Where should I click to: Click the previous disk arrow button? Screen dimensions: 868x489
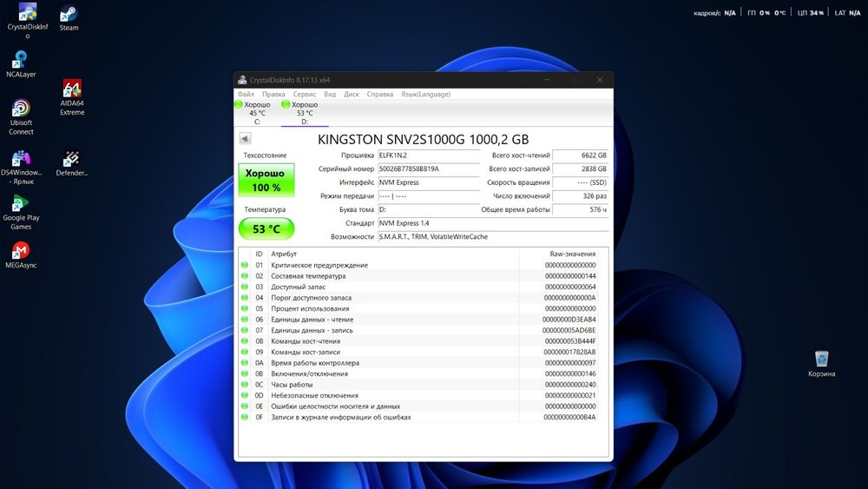point(246,138)
